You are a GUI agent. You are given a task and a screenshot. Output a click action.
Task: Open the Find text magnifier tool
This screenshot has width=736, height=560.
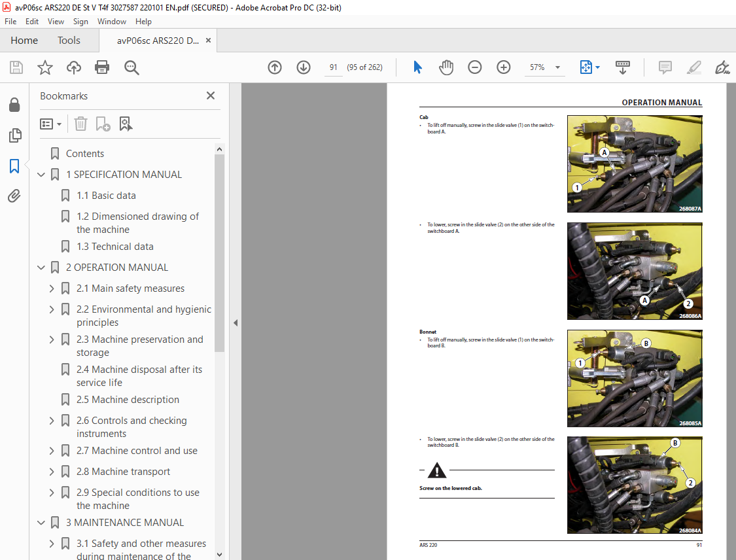(x=131, y=67)
